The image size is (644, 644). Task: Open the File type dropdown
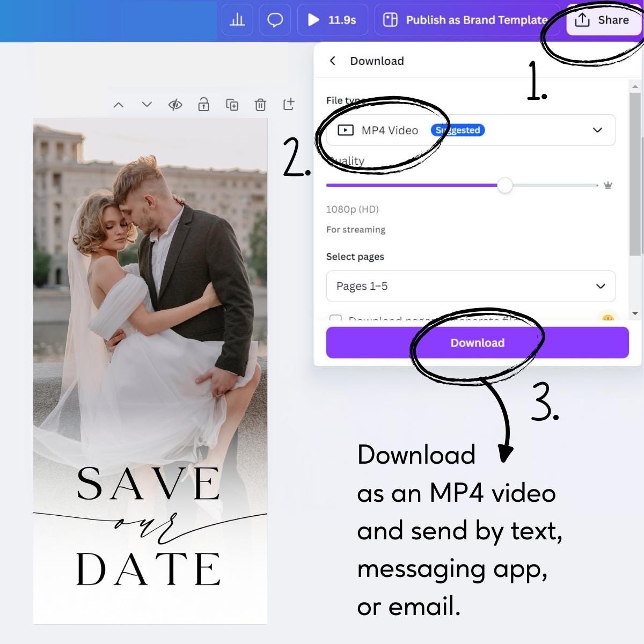click(x=596, y=130)
